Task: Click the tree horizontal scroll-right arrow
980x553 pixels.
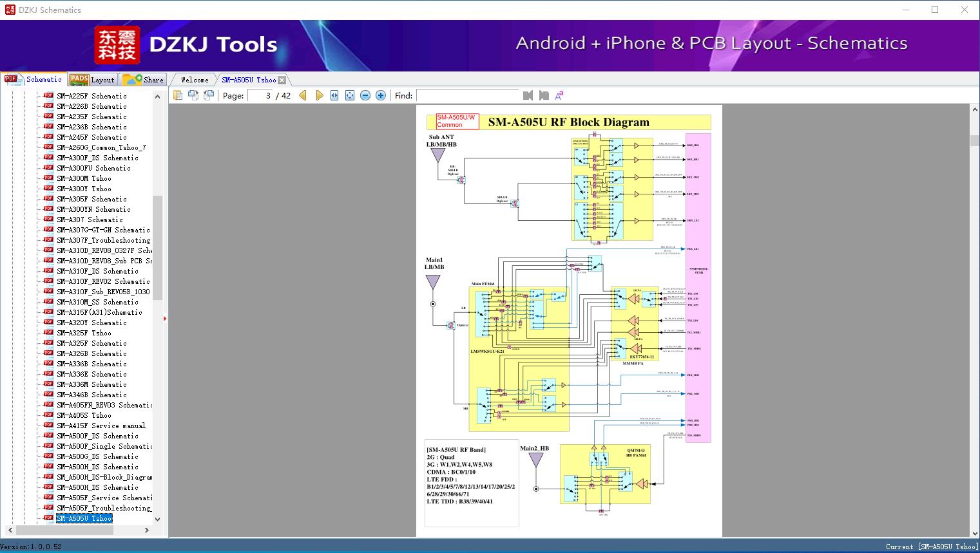Action: [147, 530]
